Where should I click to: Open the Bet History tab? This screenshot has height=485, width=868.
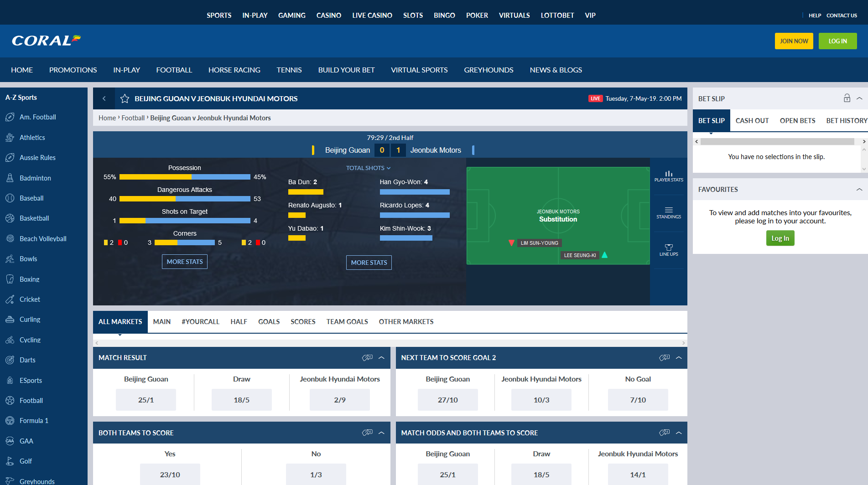tap(847, 121)
